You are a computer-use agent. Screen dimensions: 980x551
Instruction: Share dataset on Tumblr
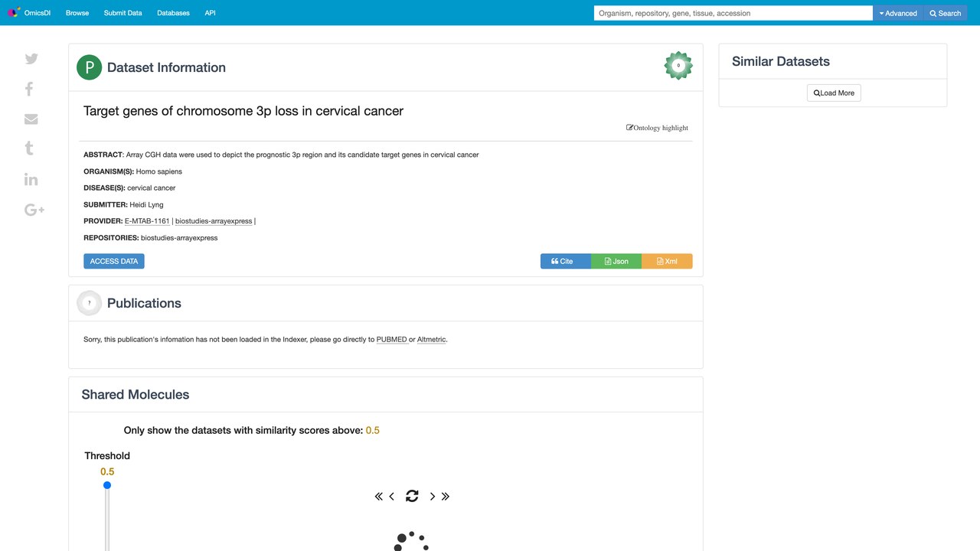click(29, 148)
